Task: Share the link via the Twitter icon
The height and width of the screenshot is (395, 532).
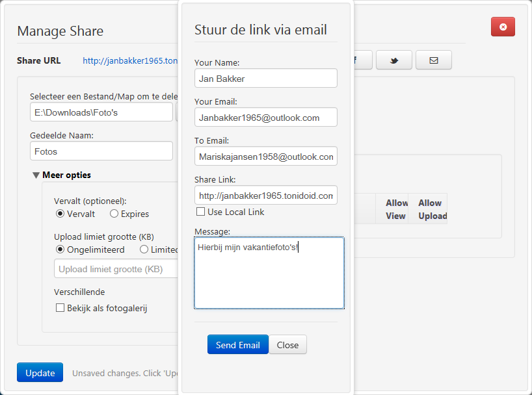Action: tap(393, 60)
